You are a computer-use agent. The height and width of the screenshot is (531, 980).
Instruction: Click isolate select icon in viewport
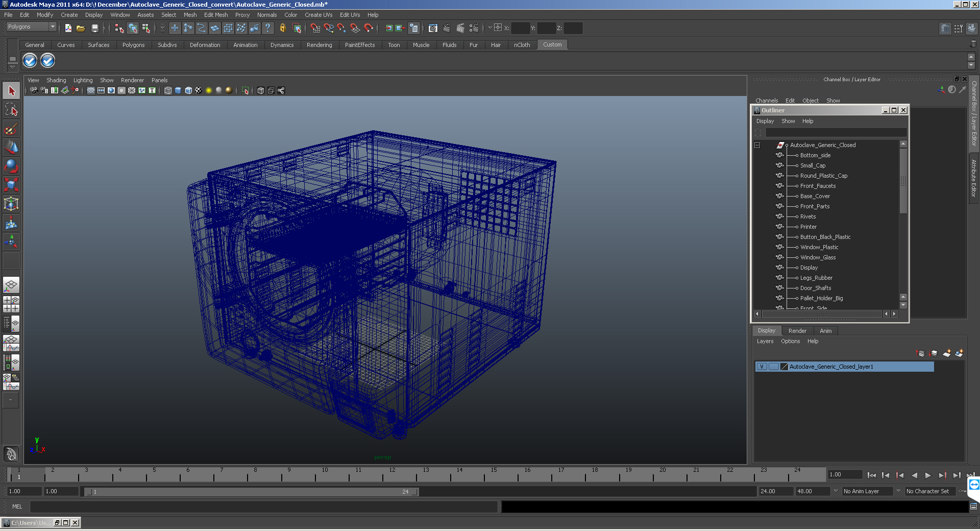(x=246, y=90)
